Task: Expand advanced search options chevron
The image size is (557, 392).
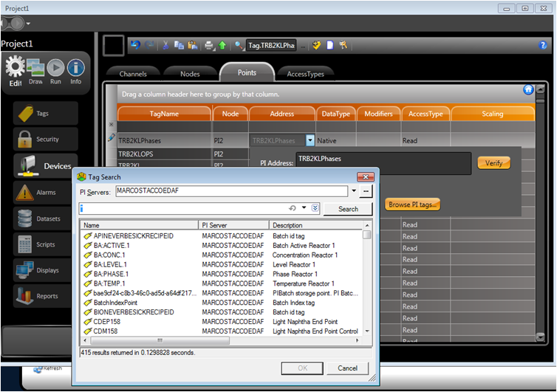Action: click(x=315, y=209)
